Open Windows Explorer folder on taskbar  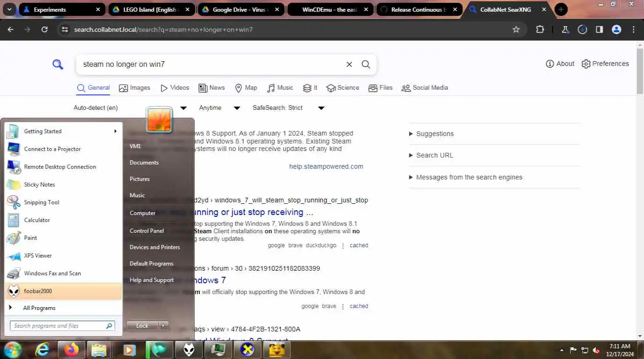(x=99, y=350)
